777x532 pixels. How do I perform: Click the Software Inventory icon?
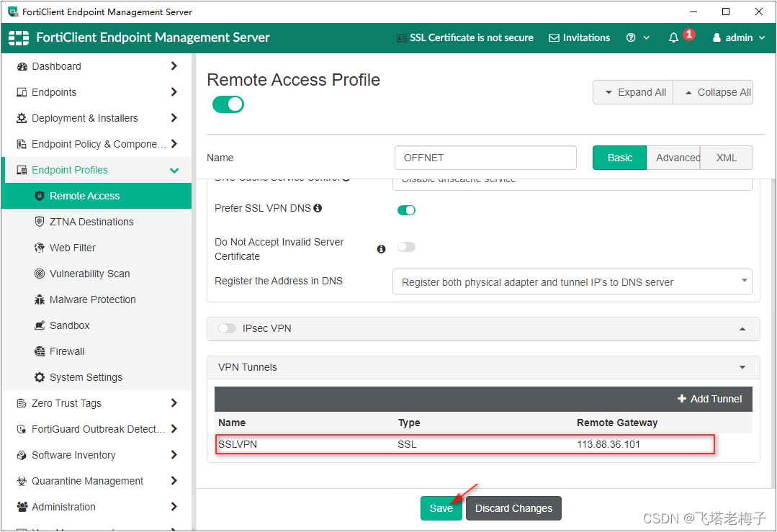click(x=22, y=455)
